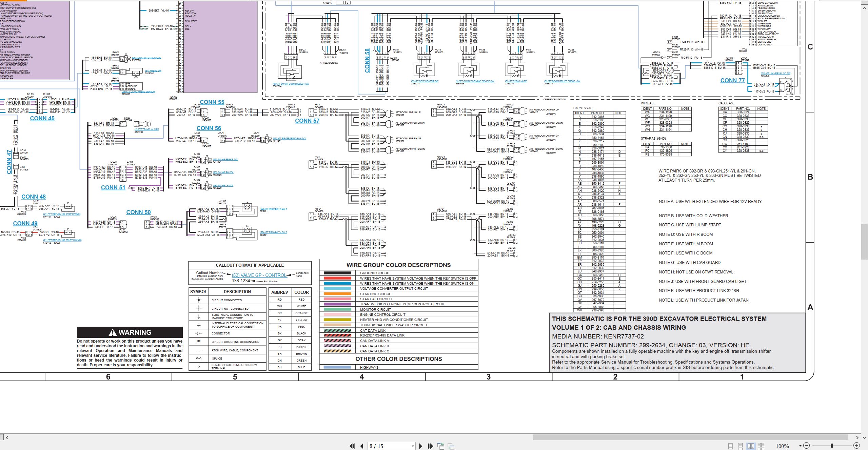
Task: Click the 100% zoom value
Action: [x=782, y=446]
